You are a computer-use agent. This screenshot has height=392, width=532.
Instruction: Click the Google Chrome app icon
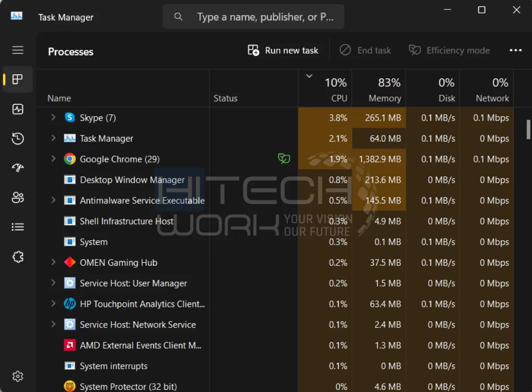coord(70,159)
